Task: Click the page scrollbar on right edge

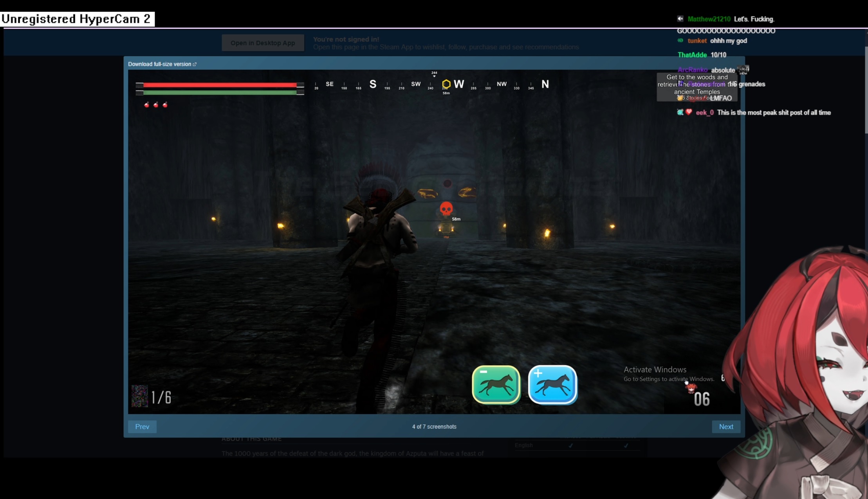Action: (866, 90)
